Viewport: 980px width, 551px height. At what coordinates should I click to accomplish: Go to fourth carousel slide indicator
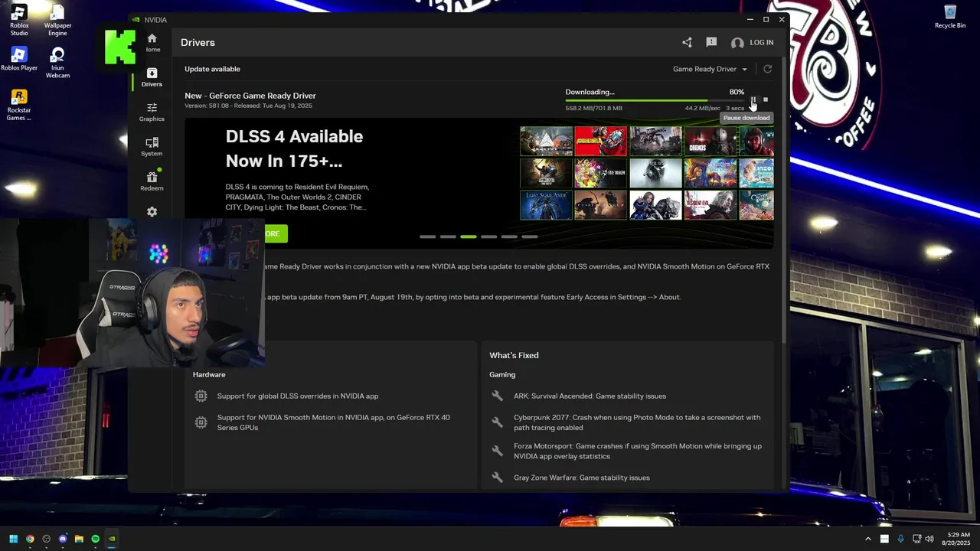tap(488, 236)
